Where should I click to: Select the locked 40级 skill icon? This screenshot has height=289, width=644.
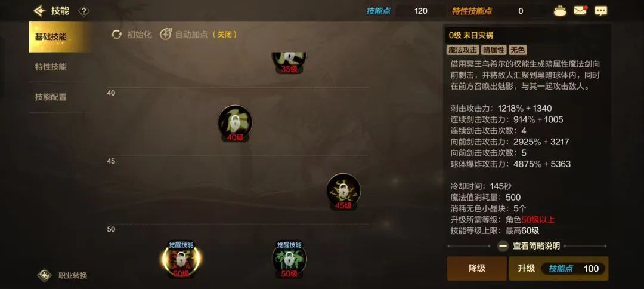235,122
